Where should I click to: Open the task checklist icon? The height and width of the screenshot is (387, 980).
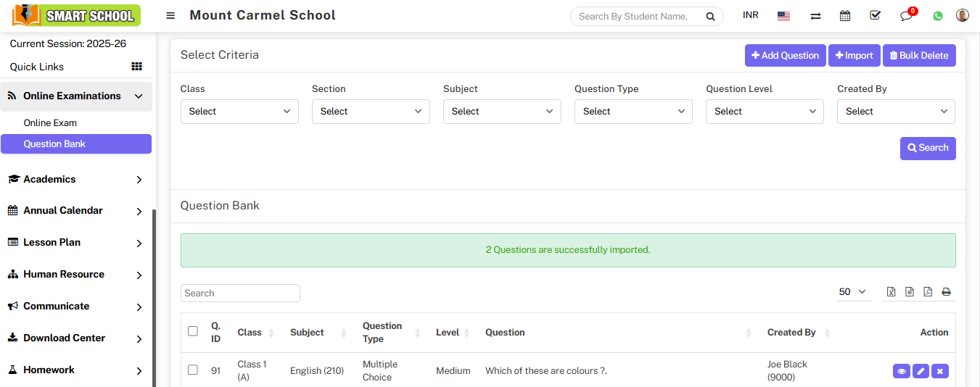click(875, 15)
